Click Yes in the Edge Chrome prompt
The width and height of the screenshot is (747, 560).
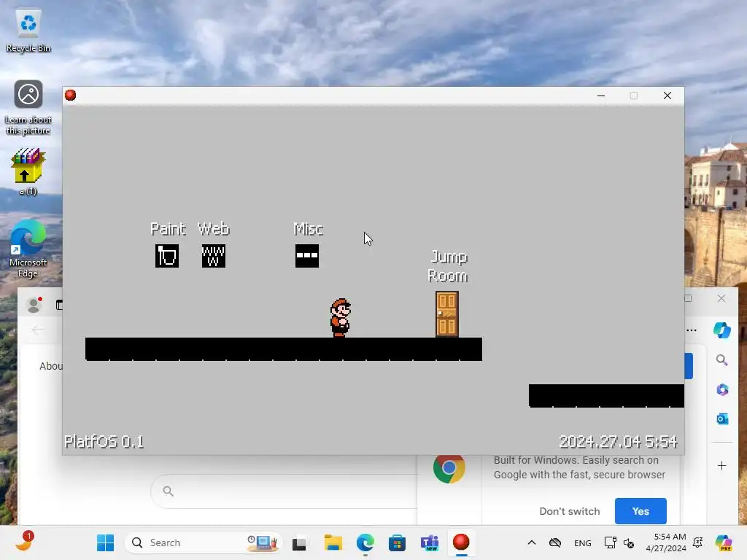pos(640,511)
